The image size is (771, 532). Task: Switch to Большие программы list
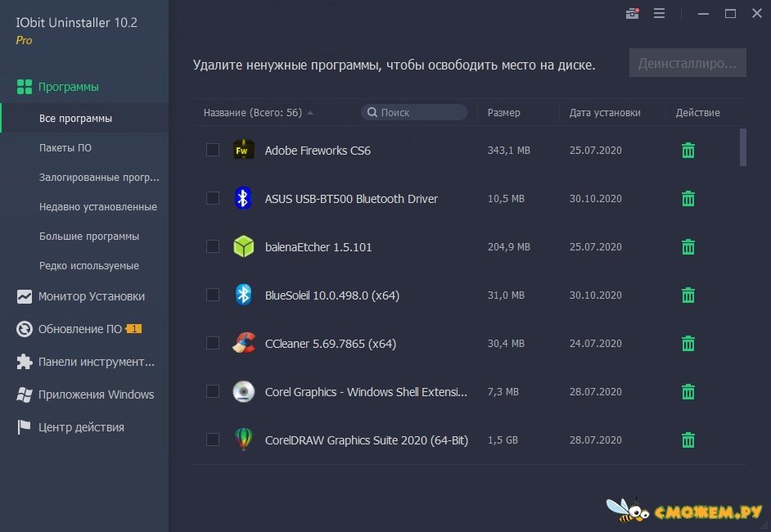pyautogui.click(x=89, y=237)
